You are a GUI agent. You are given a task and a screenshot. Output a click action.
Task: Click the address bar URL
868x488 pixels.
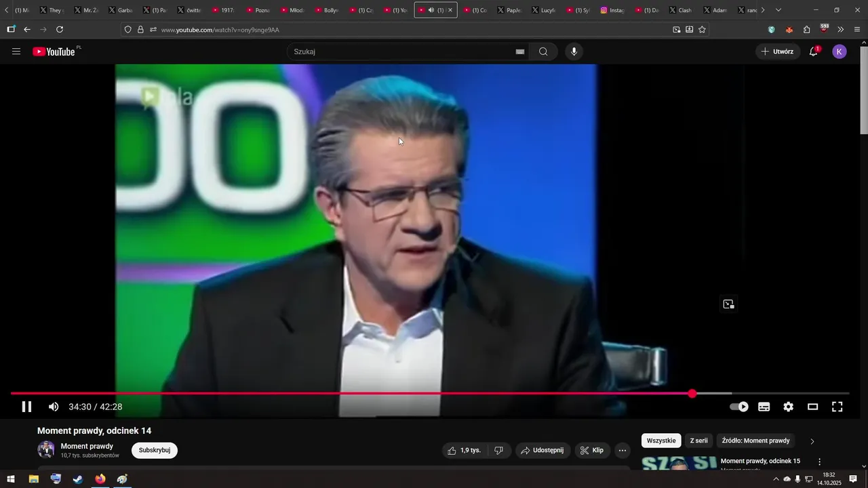[220, 30]
